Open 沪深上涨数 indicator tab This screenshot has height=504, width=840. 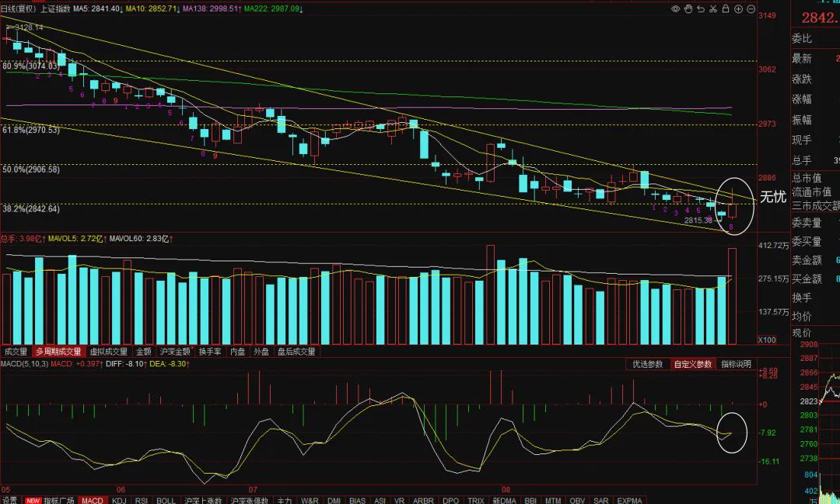click(x=203, y=500)
